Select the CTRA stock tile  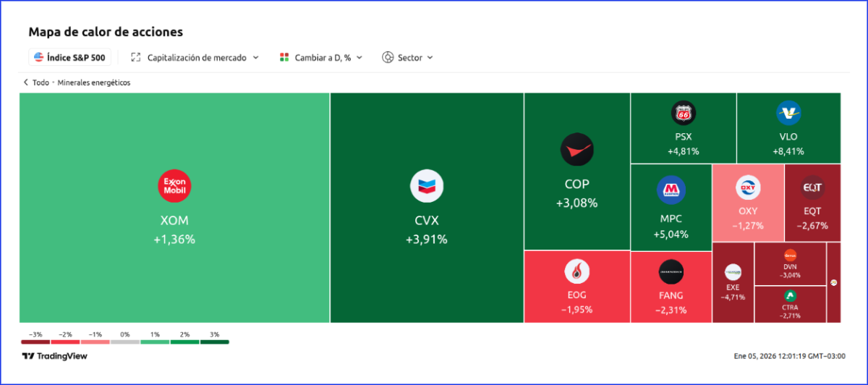pyautogui.click(x=790, y=305)
